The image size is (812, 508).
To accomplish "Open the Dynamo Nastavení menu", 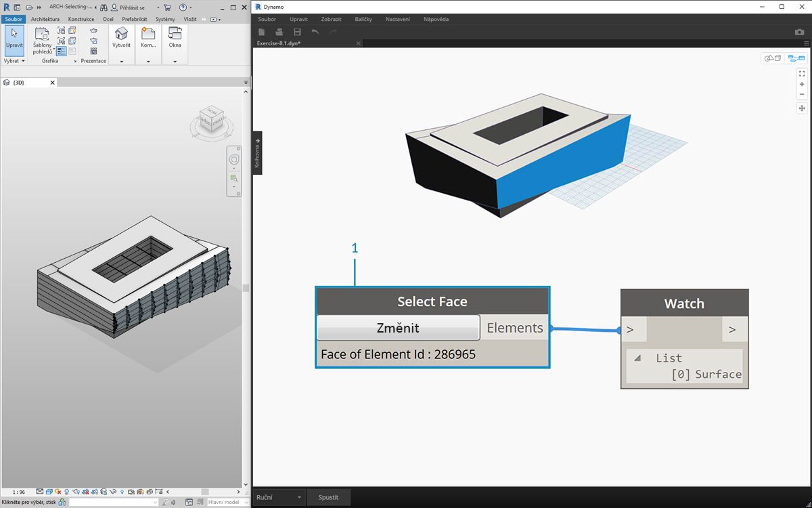I will click(398, 19).
